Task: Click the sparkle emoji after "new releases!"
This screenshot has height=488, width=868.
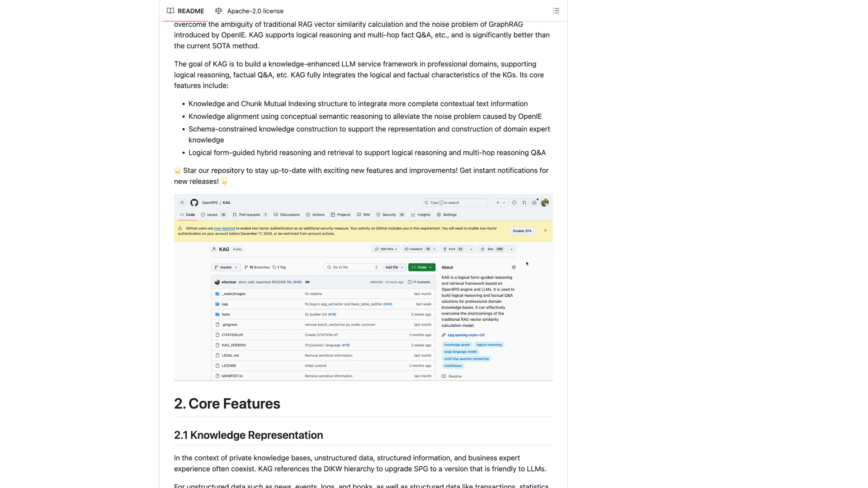Action: point(224,181)
